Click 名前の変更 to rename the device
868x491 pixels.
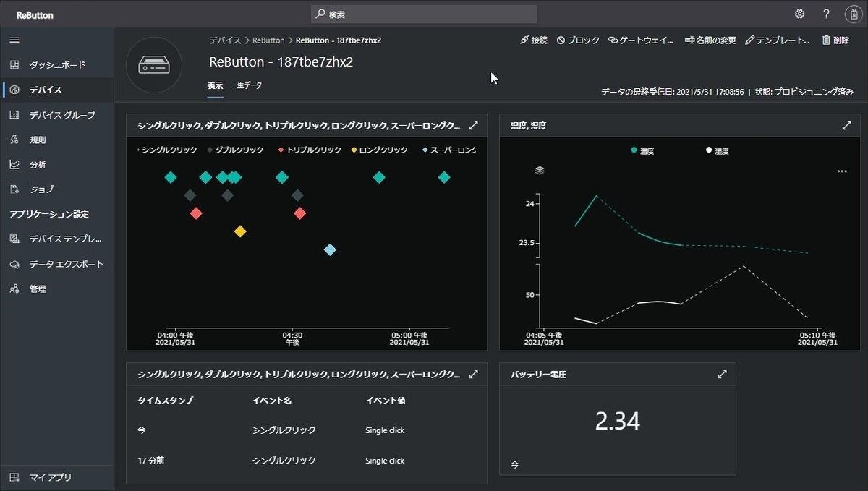(710, 40)
